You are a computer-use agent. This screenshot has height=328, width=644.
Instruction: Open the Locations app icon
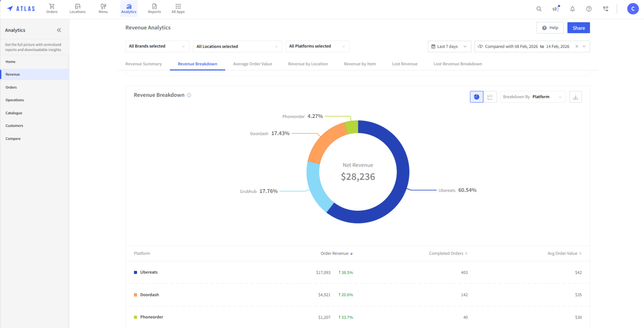tap(78, 8)
